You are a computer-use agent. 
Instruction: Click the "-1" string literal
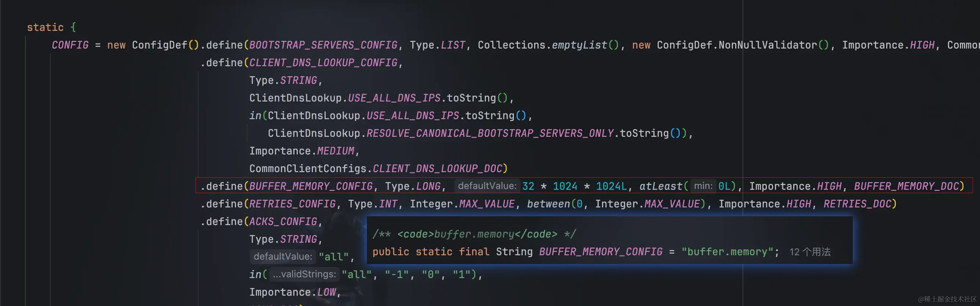(397, 274)
